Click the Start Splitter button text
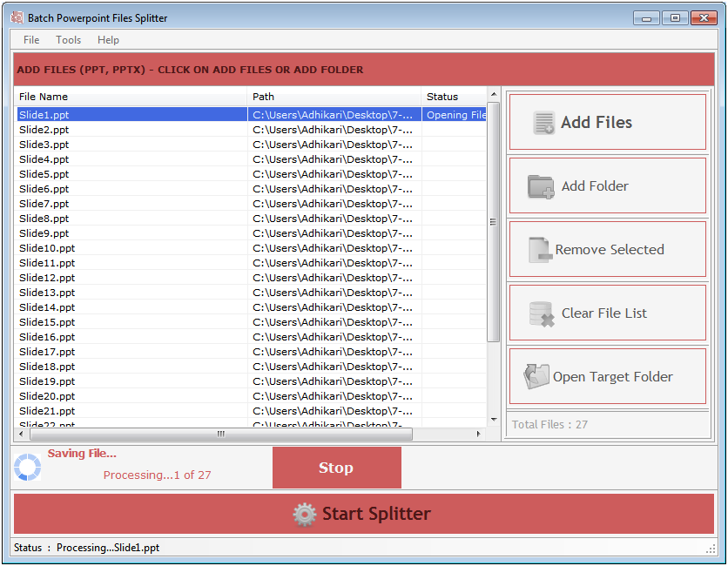The image size is (728, 566). pos(376,514)
